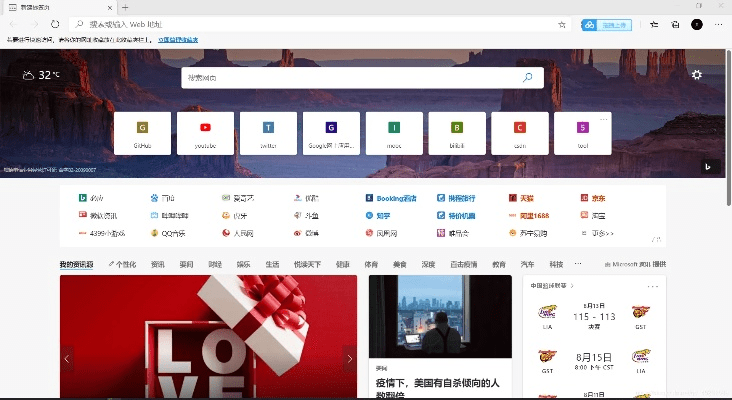This screenshot has width=732, height=400.
Task: Open the tool quick link tile
Action: click(x=583, y=133)
